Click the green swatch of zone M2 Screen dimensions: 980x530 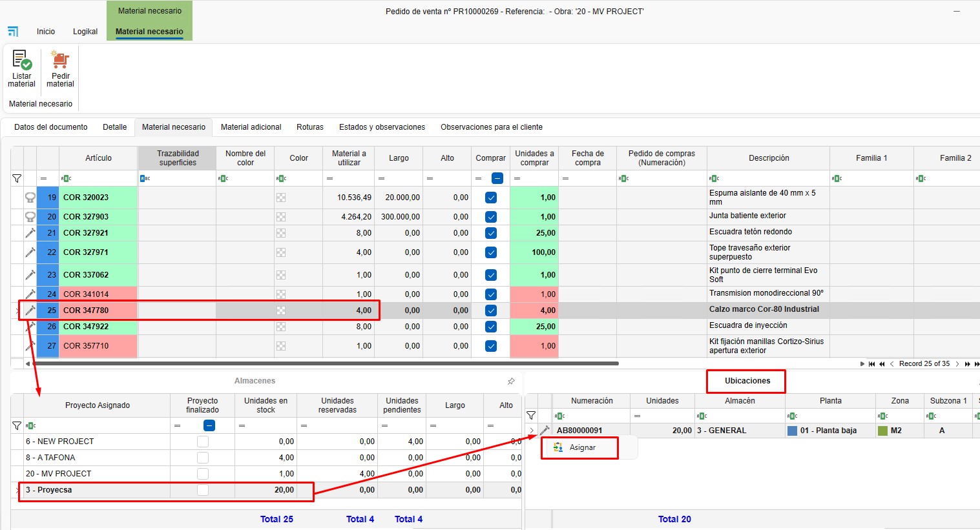pyautogui.click(x=883, y=431)
